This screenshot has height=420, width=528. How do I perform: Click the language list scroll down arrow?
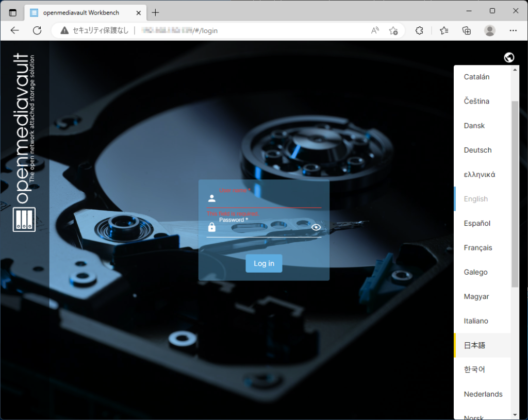click(x=515, y=414)
